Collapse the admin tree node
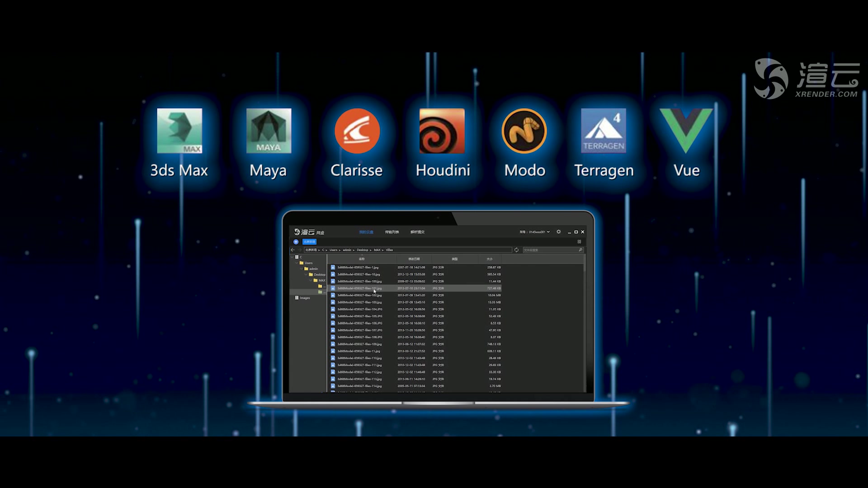The height and width of the screenshot is (488, 868). (301, 269)
